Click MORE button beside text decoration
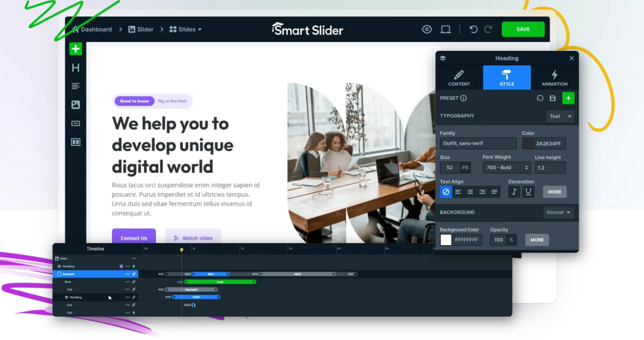 tap(554, 192)
